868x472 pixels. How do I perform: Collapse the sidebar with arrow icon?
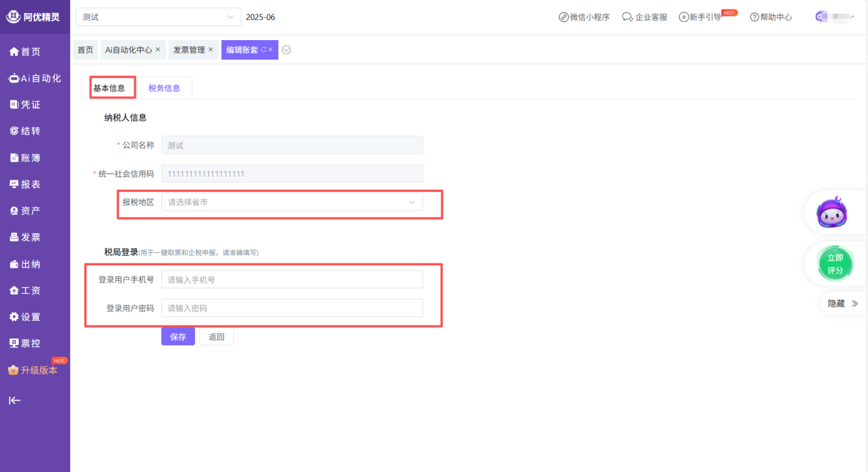click(14, 401)
